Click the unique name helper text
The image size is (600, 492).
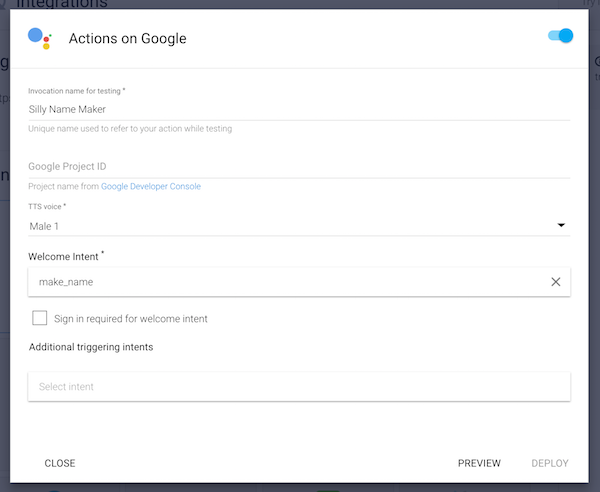(130, 129)
